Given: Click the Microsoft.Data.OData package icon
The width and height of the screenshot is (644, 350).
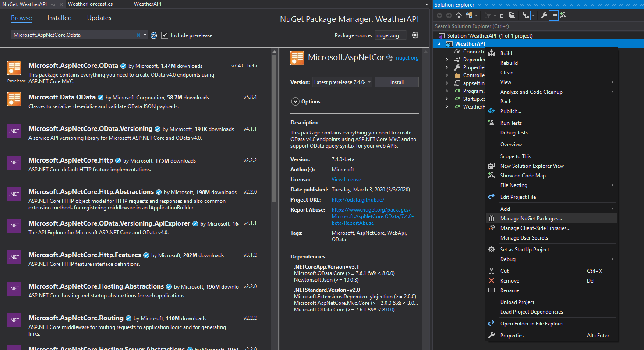Looking at the screenshot, I should coord(14,99).
